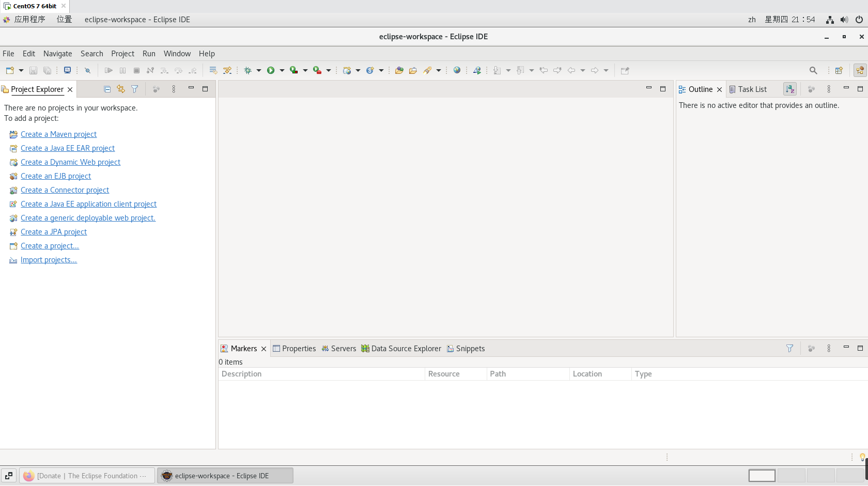Expand the New wizard dropdown arrow
The width and height of the screenshot is (868, 486).
21,70
